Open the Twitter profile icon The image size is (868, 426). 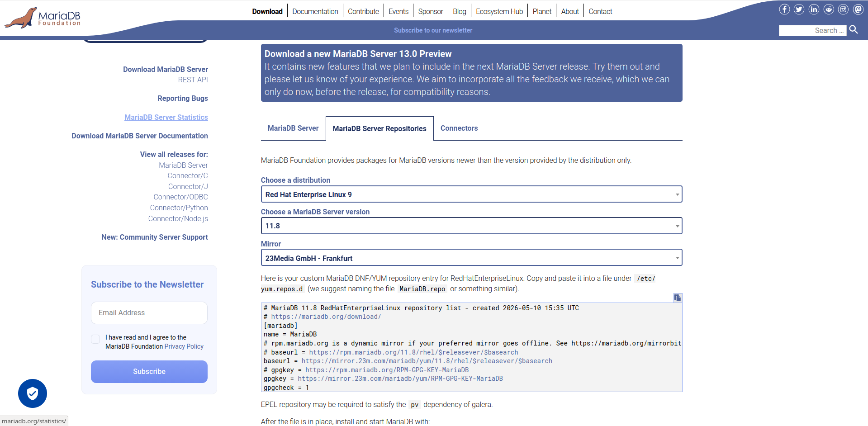[x=799, y=9]
